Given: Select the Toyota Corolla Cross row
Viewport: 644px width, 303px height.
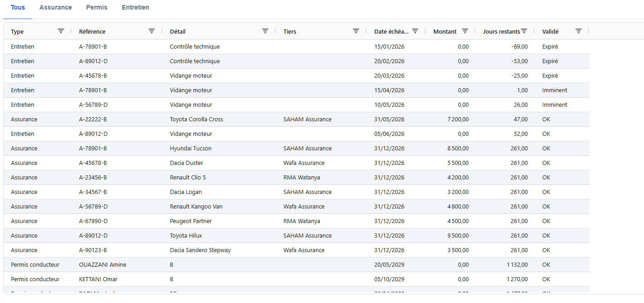Looking at the screenshot, I should [x=196, y=119].
